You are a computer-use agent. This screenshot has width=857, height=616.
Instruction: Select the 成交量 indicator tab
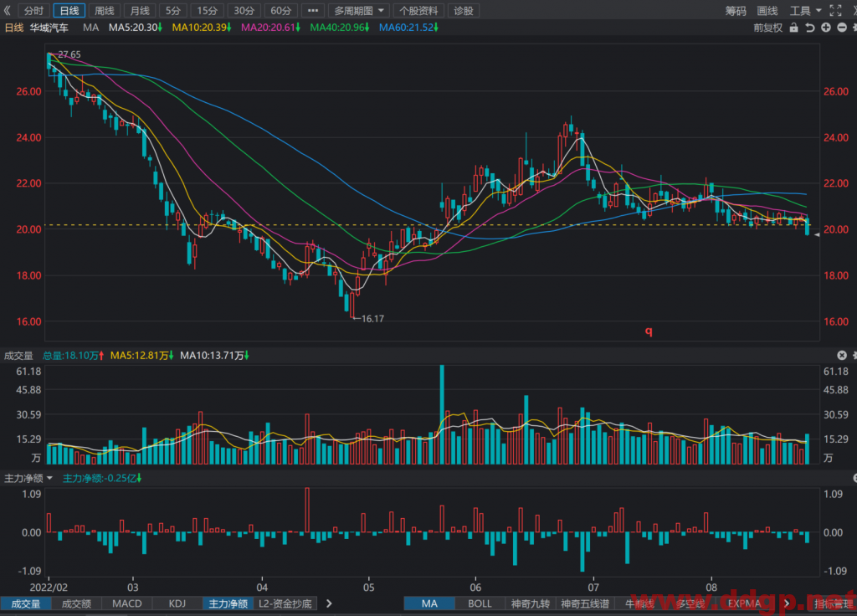coord(26,603)
